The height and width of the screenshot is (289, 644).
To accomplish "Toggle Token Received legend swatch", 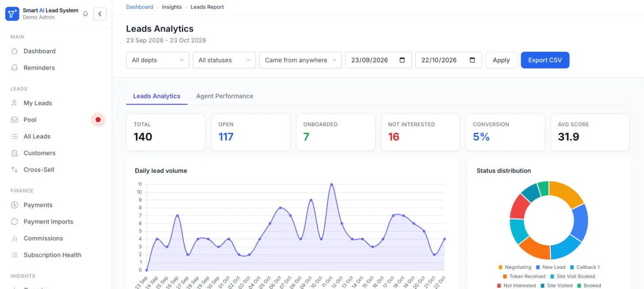I will tap(505, 276).
